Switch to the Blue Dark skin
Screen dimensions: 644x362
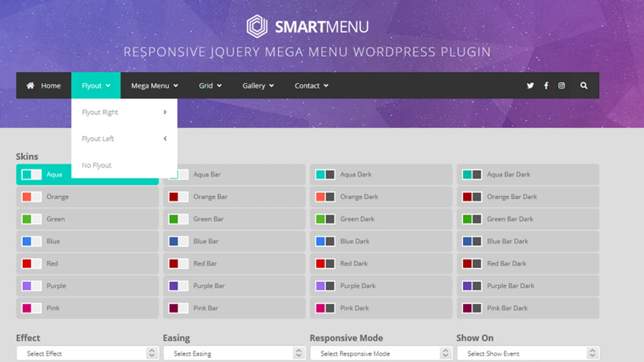coord(381,241)
